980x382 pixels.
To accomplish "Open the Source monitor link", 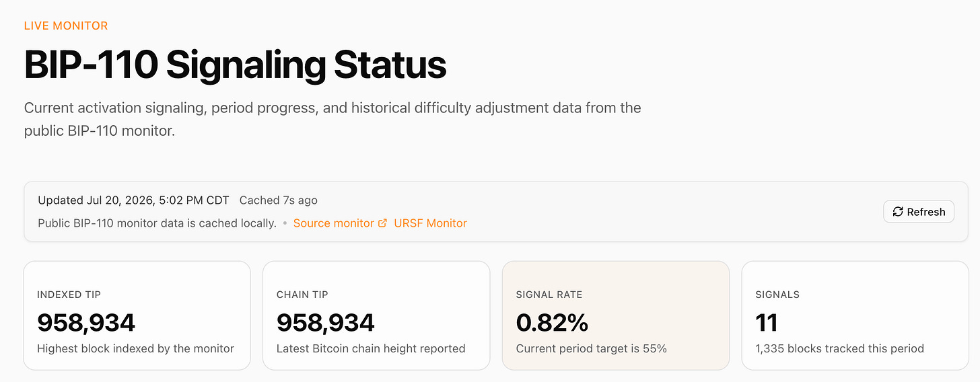I will pos(333,223).
